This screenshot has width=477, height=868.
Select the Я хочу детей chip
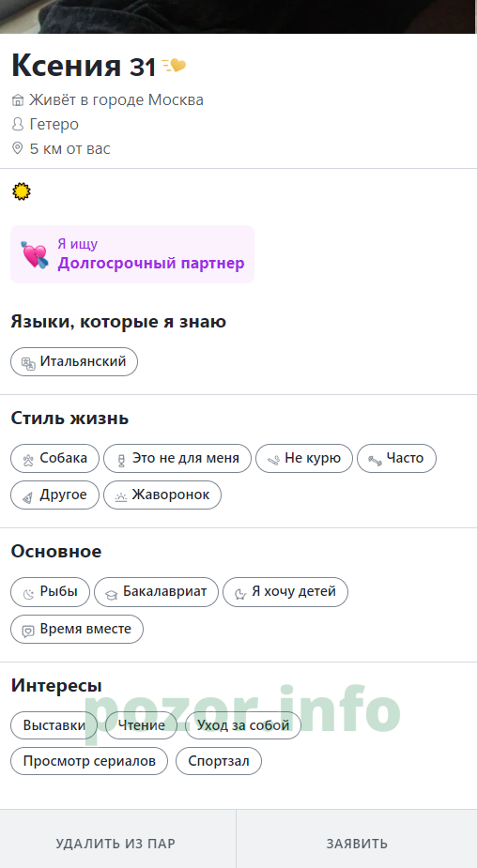click(x=285, y=592)
